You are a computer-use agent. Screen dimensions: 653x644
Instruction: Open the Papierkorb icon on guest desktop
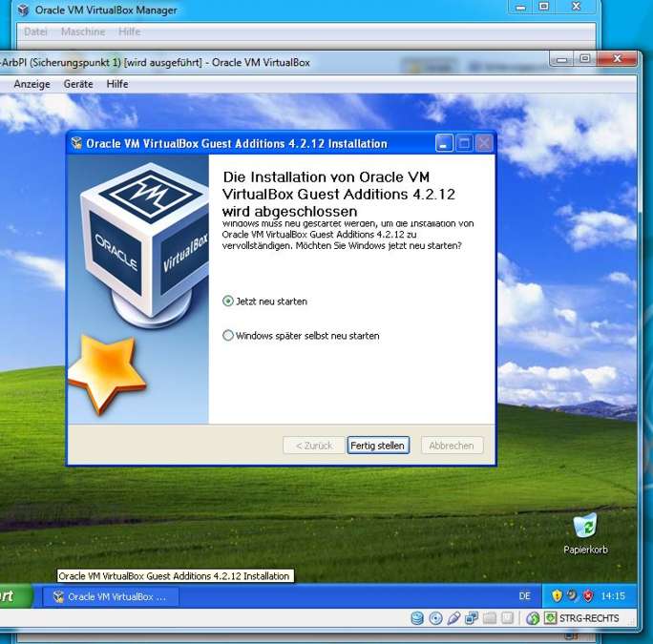tap(585, 534)
